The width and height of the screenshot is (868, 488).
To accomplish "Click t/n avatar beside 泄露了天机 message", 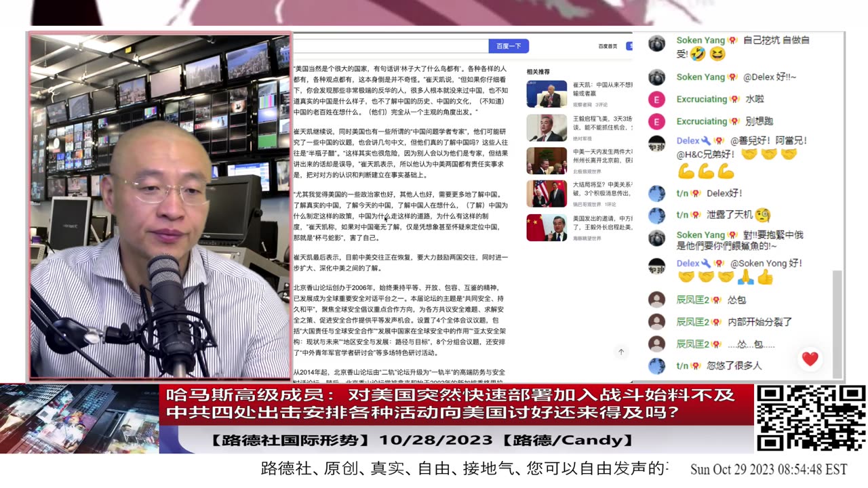I will 656,216.
